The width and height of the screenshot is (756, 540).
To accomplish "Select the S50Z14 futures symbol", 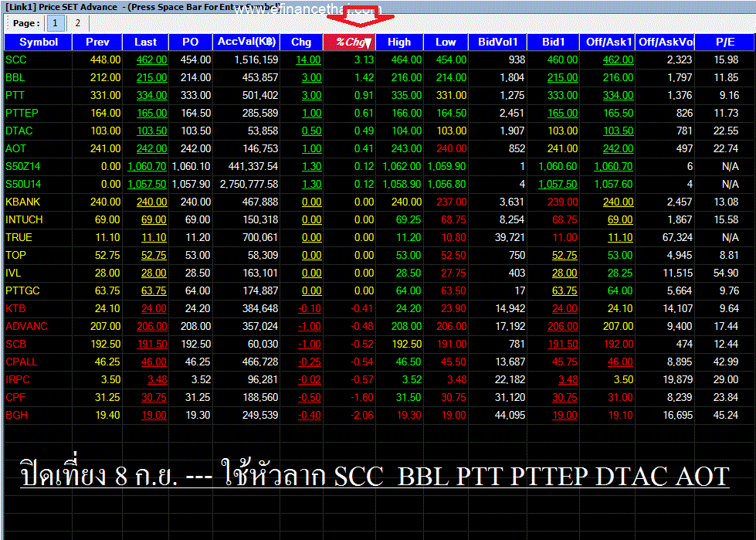I will pyautogui.click(x=23, y=167).
